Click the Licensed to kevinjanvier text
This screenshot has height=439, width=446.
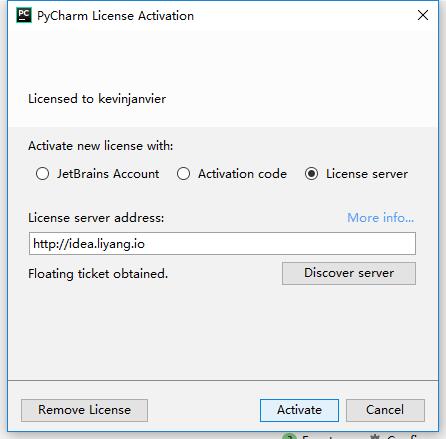click(x=97, y=99)
